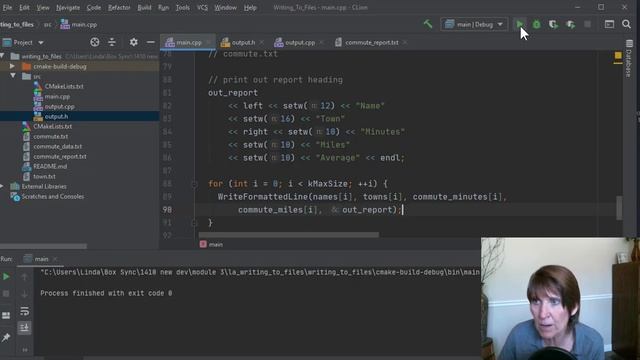Toggle scroll to end in Run console
The width and height of the screenshot is (640, 360).
pyautogui.click(x=24, y=327)
